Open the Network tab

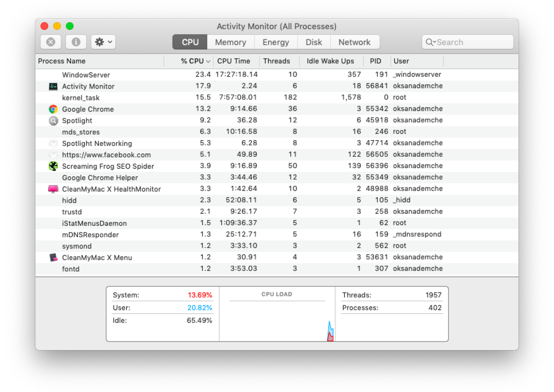[x=354, y=42]
